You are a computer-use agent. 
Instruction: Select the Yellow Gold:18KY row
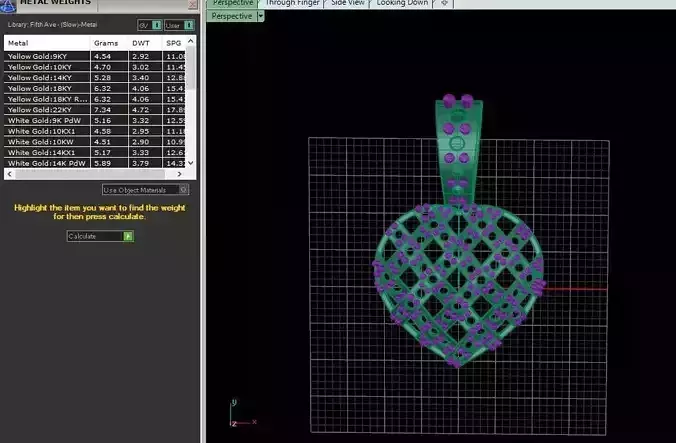(95, 88)
